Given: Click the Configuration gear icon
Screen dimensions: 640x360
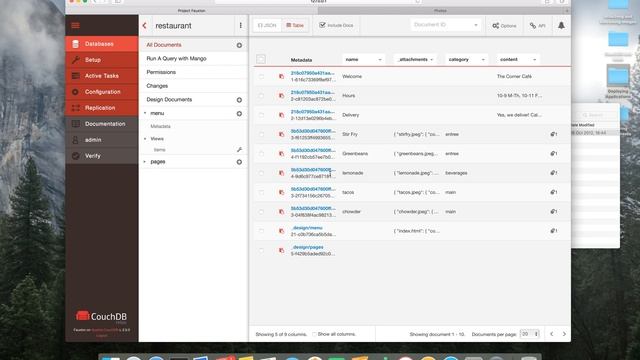Looking at the screenshot, I should 76,92.
